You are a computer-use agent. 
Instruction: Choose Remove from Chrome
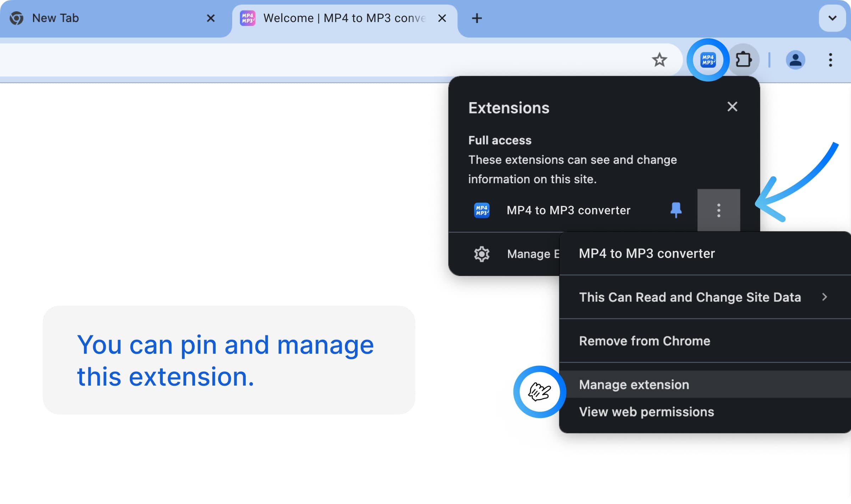tap(705, 341)
